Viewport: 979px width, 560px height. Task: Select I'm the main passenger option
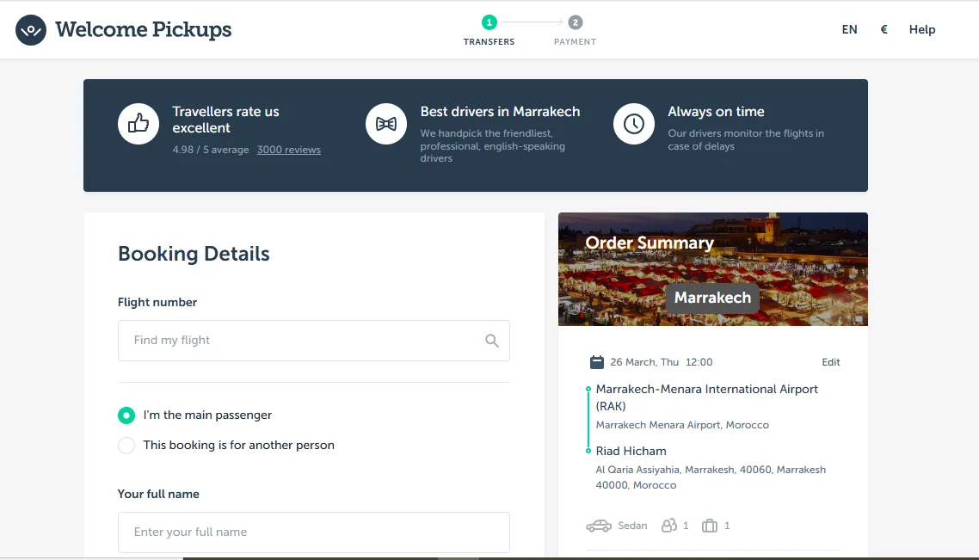pyautogui.click(x=126, y=415)
